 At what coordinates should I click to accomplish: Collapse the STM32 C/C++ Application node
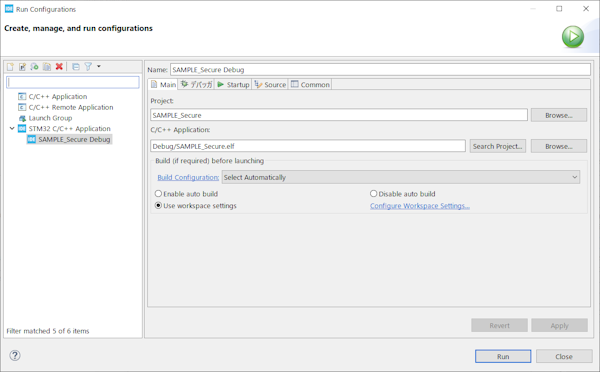tap(12, 129)
